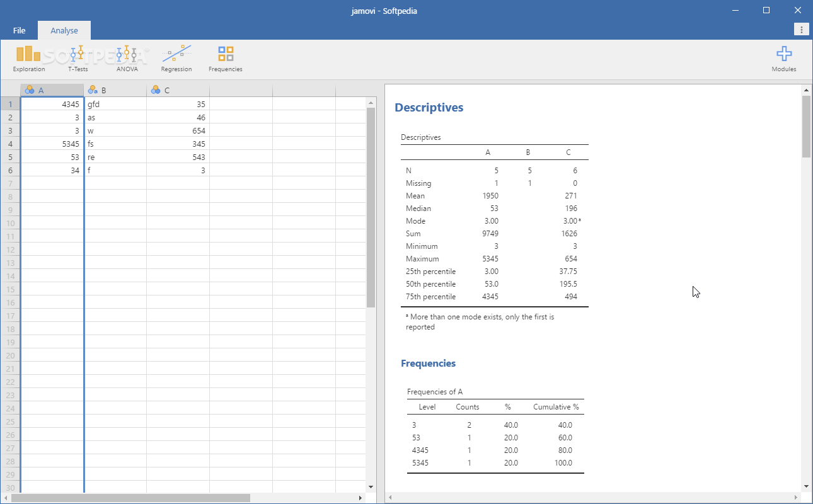Select row 1 header

tap(10, 105)
